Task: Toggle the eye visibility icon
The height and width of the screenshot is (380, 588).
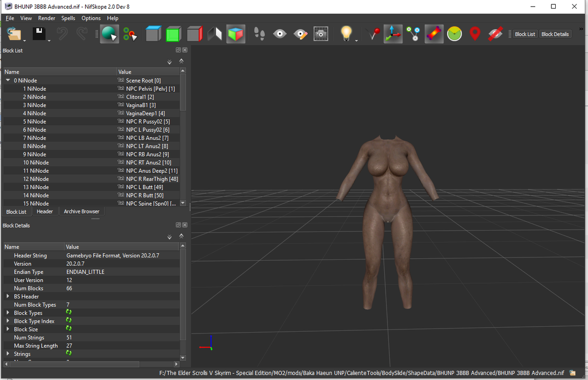Action: (x=280, y=34)
